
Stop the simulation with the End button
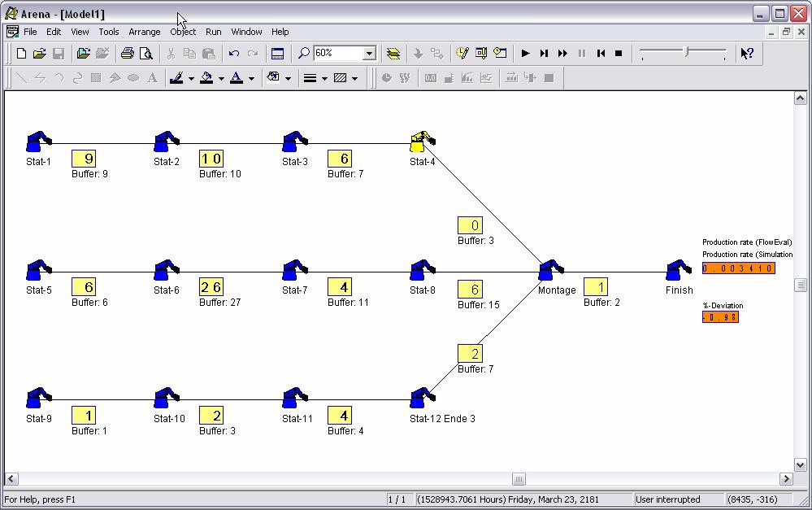point(619,54)
